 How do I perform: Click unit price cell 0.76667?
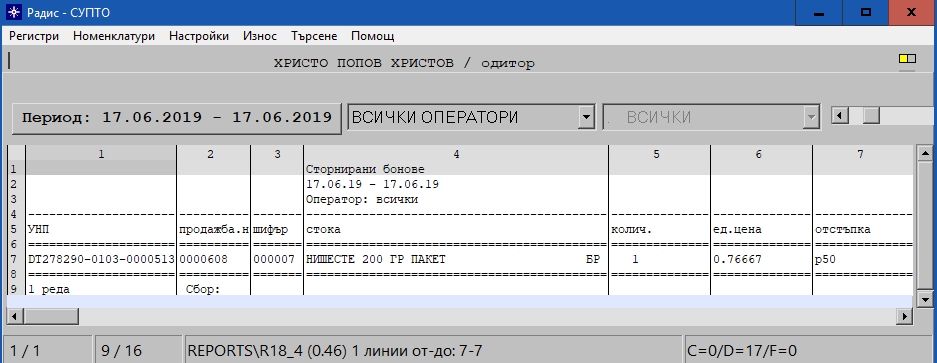pyautogui.click(x=761, y=260)
